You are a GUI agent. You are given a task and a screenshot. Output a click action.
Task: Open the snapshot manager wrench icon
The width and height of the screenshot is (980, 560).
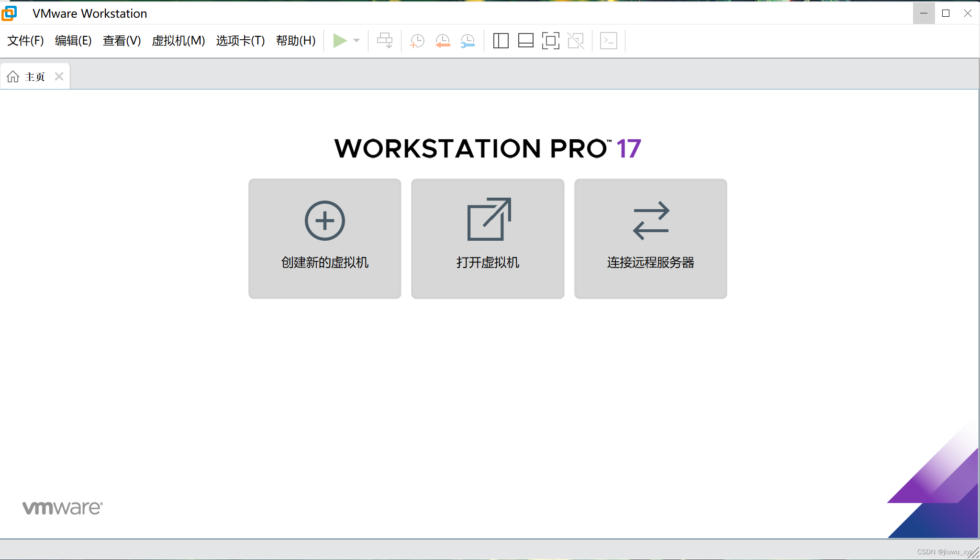[x=468, y=41]
